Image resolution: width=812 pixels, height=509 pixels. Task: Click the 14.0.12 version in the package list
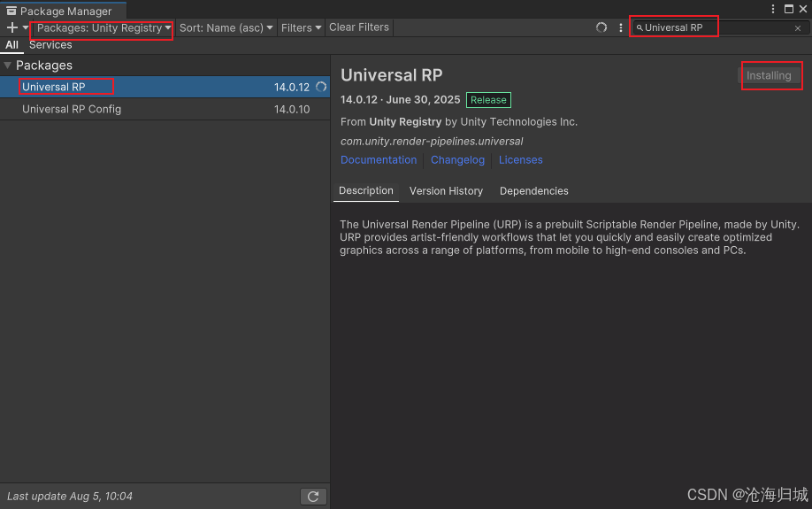click(292, 87)
